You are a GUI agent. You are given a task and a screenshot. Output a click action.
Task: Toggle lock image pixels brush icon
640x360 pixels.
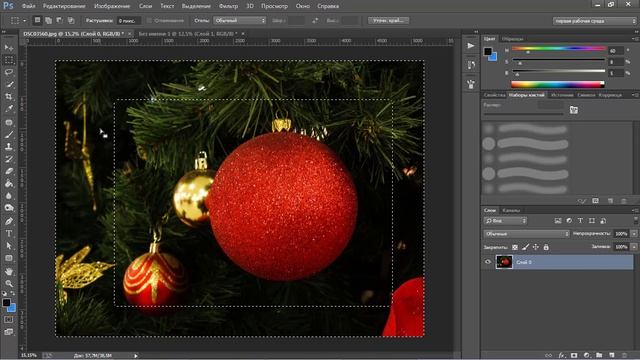(525, 247)
